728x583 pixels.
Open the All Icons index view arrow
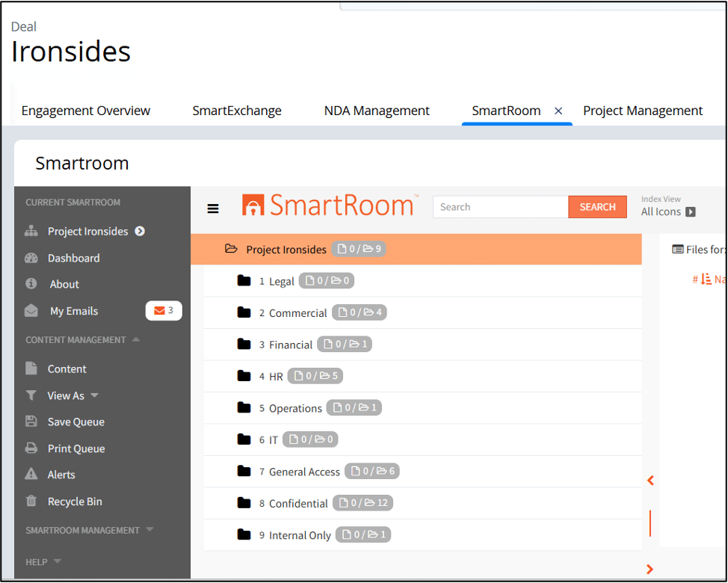tap(691, 212)
